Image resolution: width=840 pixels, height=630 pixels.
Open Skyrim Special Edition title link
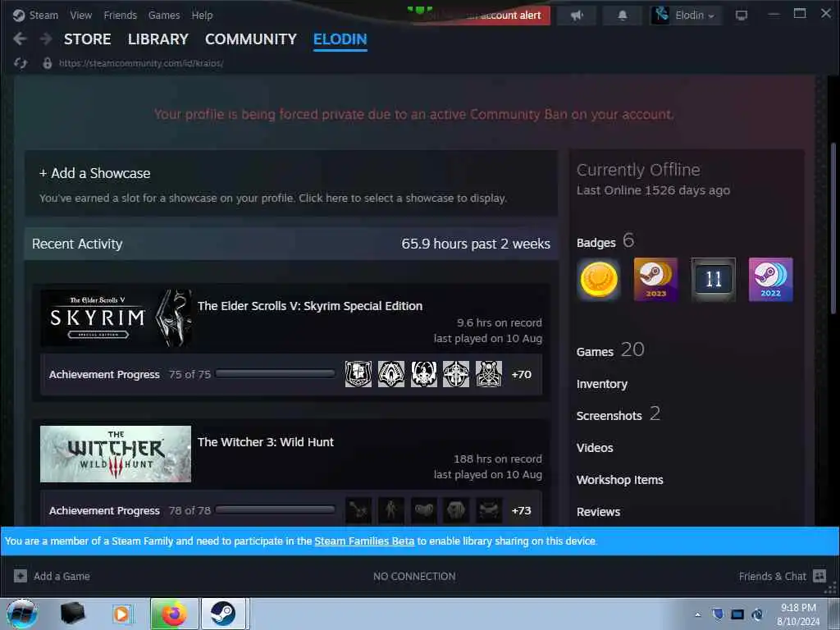309,306
